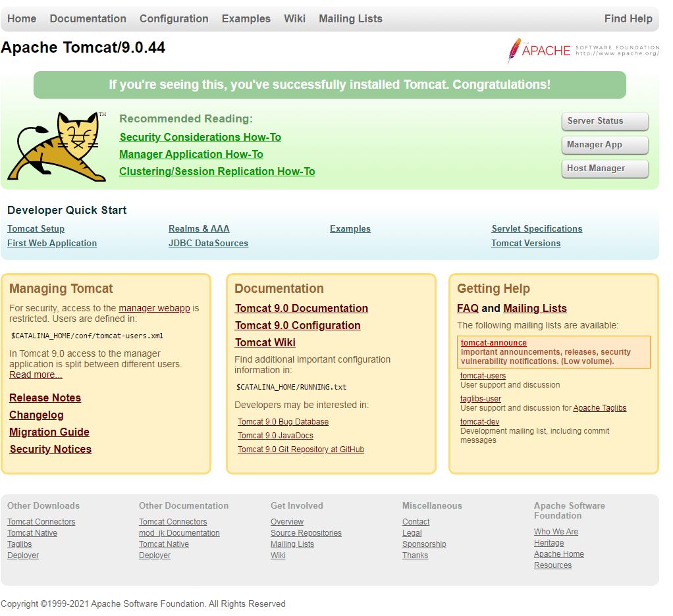Click the Tomcat cat mascot image
Image resolution: width=673 pixels, height=616 pixels.
pyautogui.click(x=57, y=146)
